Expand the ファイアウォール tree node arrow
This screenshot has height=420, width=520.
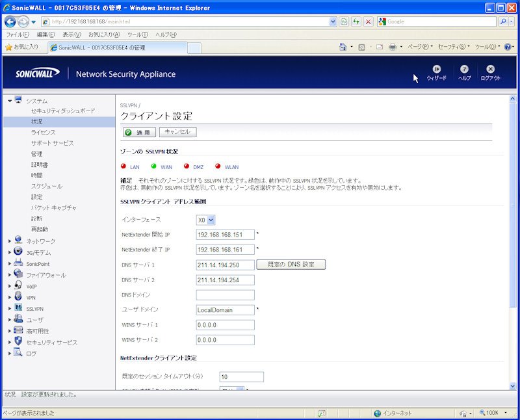[10, 275]
